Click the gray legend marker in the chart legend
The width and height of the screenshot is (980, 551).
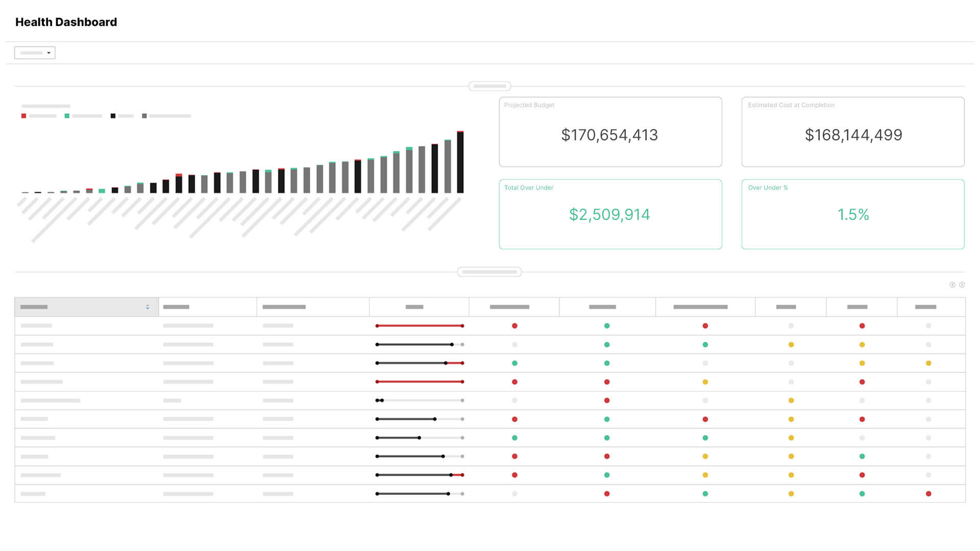[144, 116]
